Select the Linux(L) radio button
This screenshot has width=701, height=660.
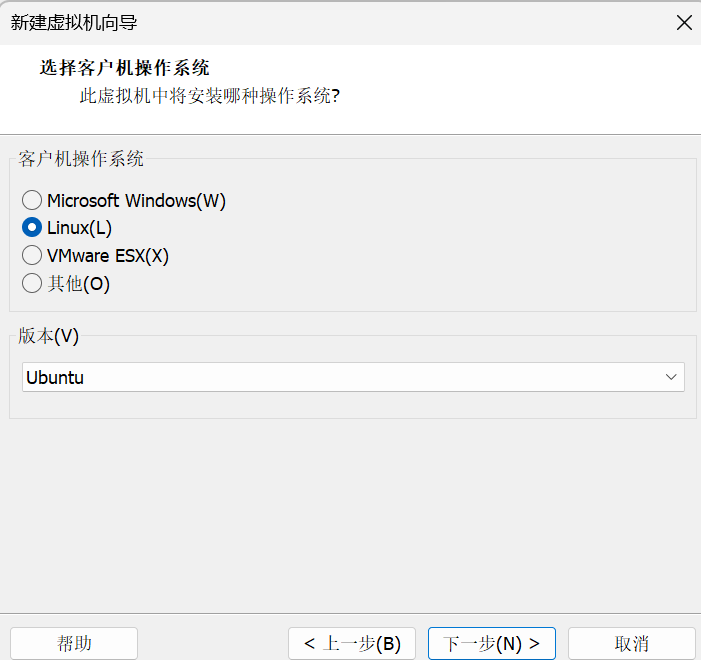point(32,228)
